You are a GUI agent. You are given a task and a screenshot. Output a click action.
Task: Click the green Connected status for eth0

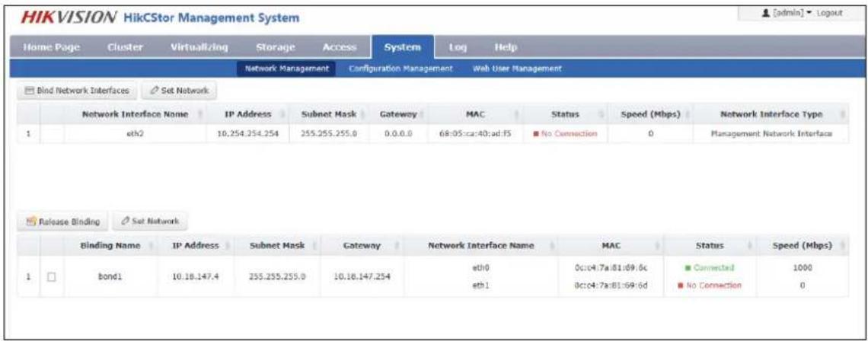point(709,268)
